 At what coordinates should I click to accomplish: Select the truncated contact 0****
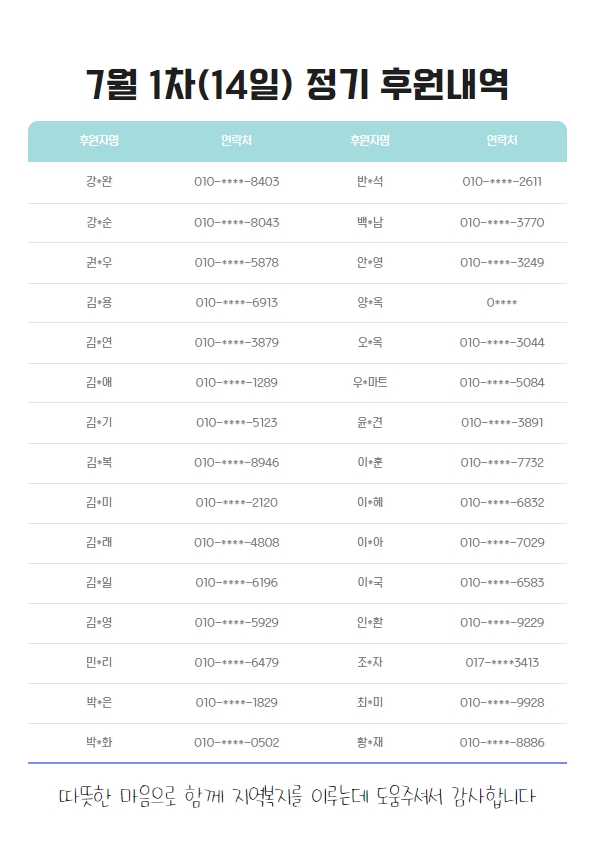click(502, 303)
